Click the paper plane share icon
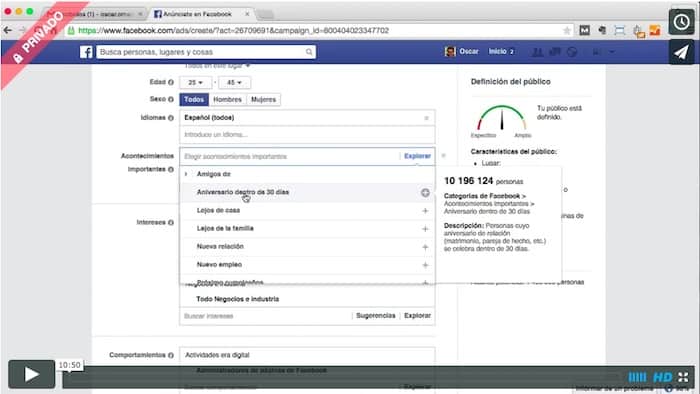 click(x=681, y=52)
